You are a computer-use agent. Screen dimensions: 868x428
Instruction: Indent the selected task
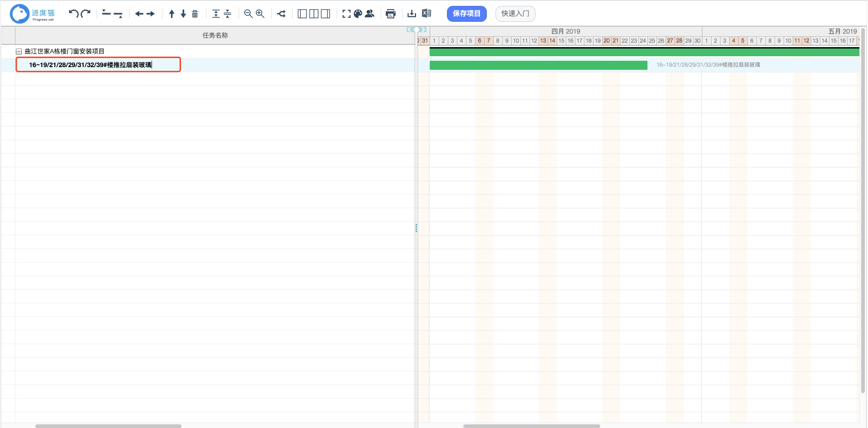[x=151, y=14]
